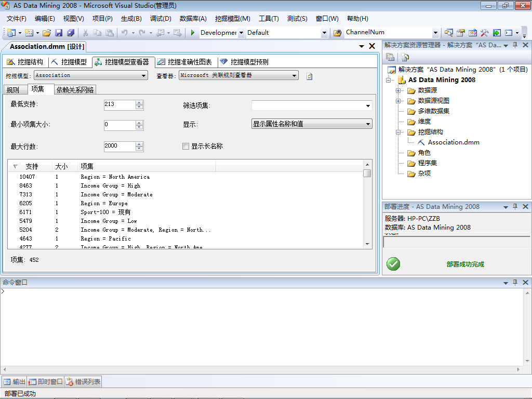Viewport: 532px width, 399px height.
Task: Open the Toolbox hammer and wrench icon
Action: click(484, 33)
